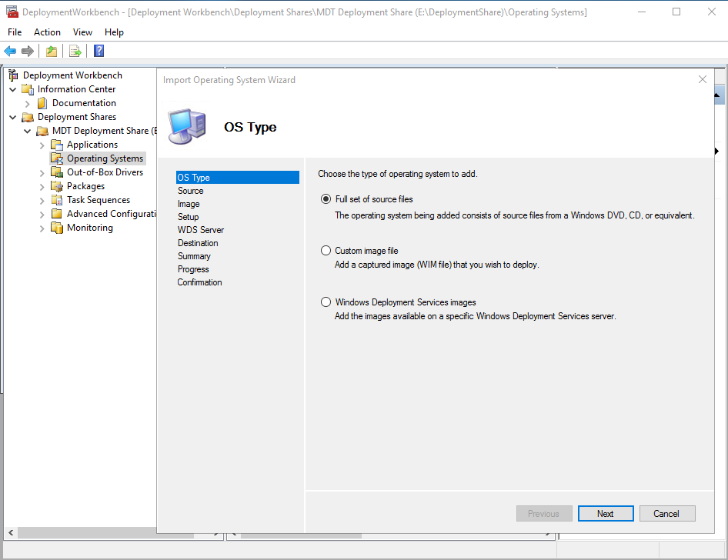
Task: Click the Help toolbar icon
Action: point(99,51)
